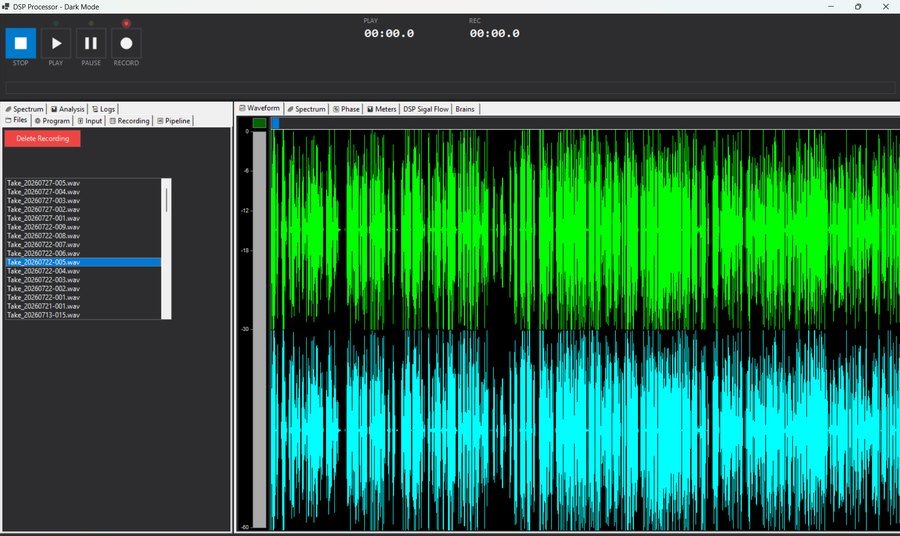Click the Delete Recording button

(42, 138)
